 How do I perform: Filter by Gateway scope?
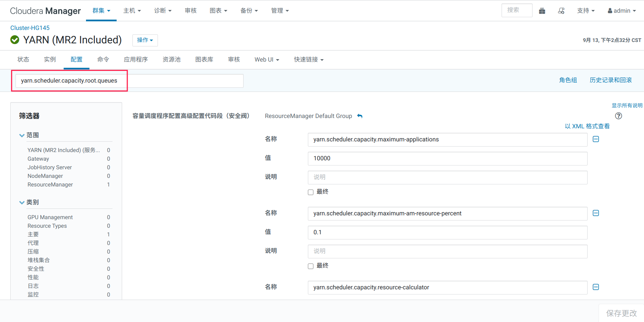pos(38,159)
